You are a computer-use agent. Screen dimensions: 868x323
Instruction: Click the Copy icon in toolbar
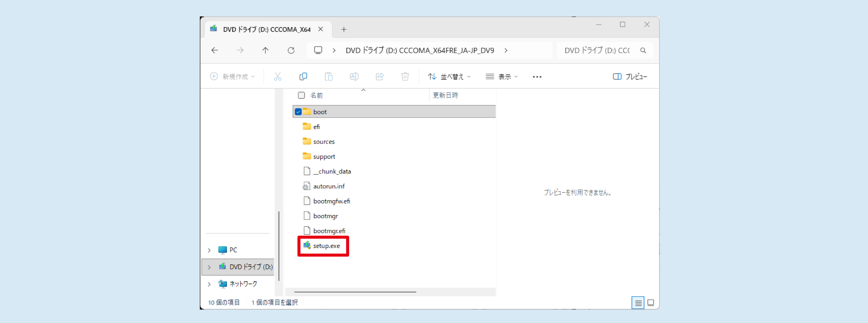(x=303, y=77)
